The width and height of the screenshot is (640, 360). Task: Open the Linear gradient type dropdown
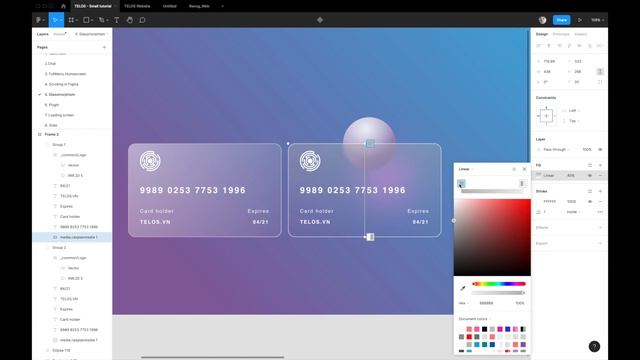point(465,169)
